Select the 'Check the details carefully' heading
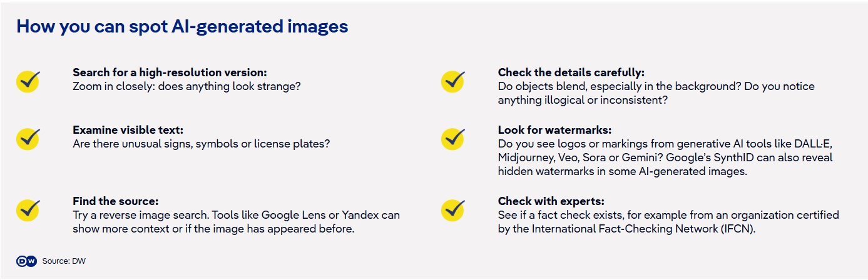 (x=571, y=72)
